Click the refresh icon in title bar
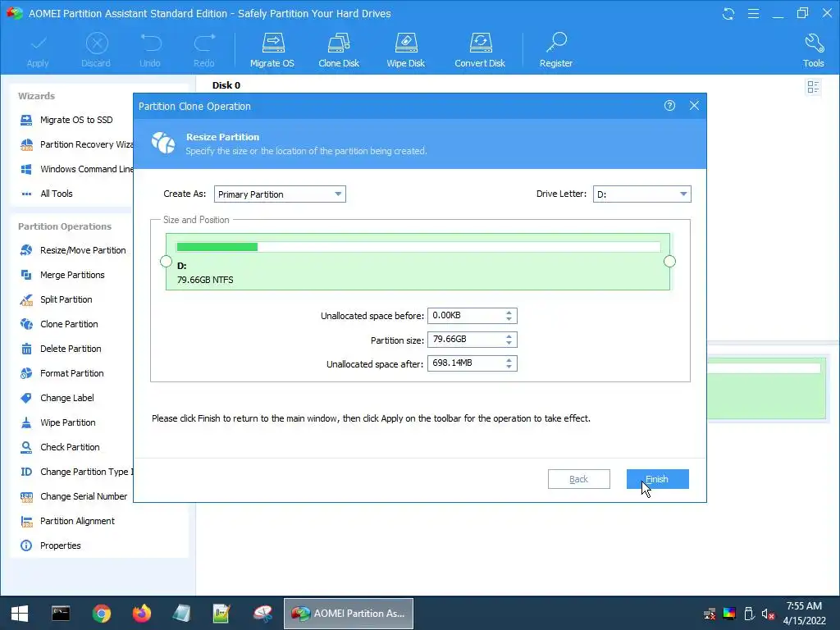 coord(728,13)
